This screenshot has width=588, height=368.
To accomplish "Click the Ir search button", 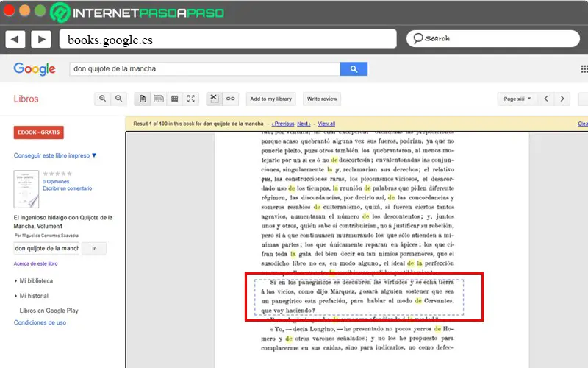I will pyautogui.click(x=94, y=248).
